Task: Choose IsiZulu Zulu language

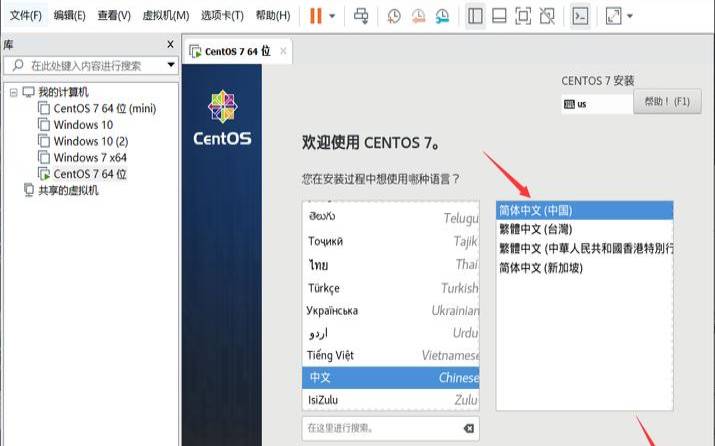Action: tap(390, 400)
